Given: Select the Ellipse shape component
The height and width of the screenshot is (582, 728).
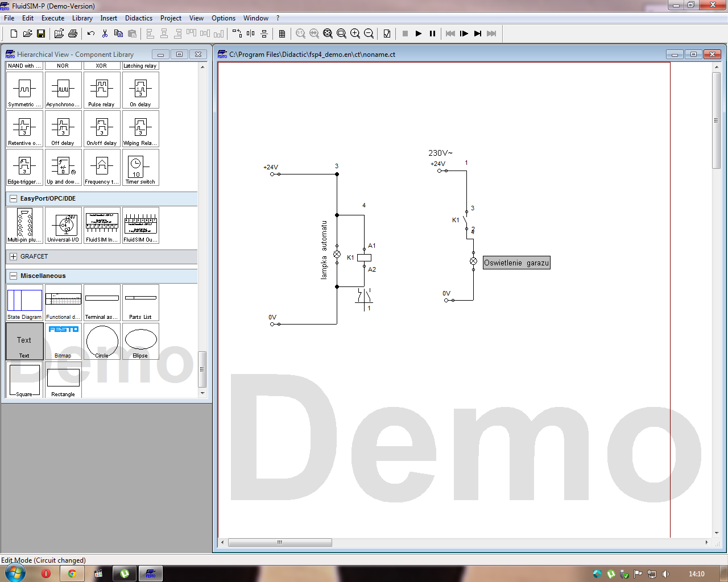Looking at the screenshot, I should coord(140,342).
